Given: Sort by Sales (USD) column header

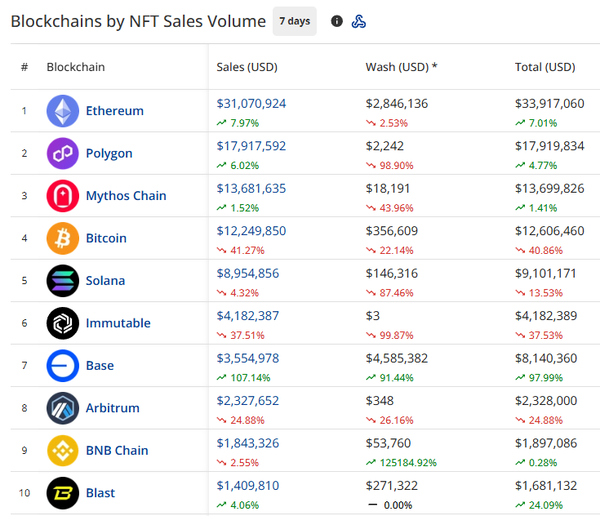Looking at the screenshot, I should click(x=247, y=67).
